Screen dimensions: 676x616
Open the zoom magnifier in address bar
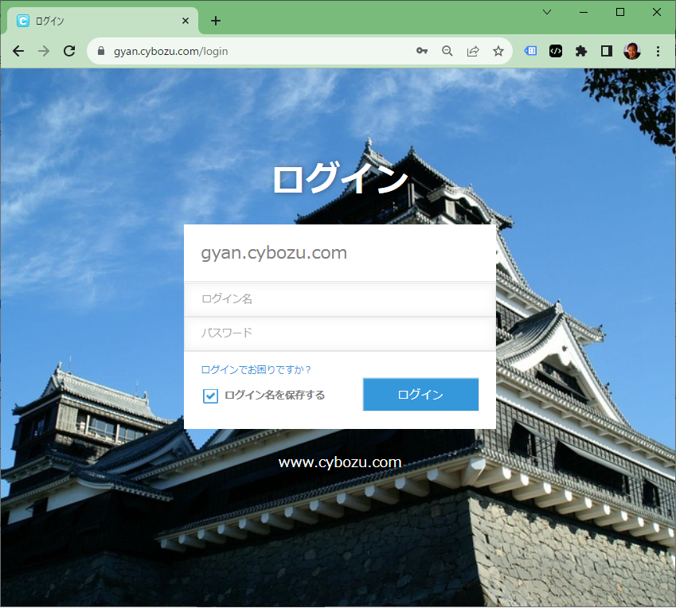click(x=447, y=51)
